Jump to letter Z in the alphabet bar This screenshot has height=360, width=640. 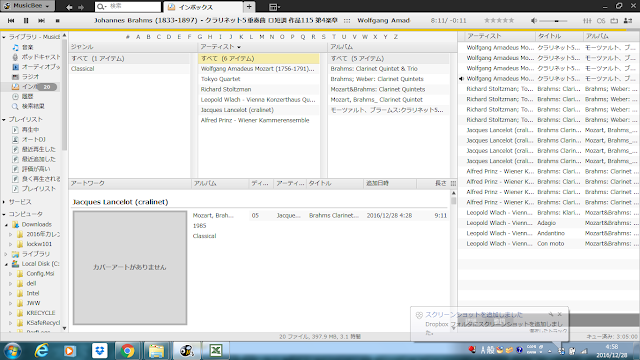[x=396, y=37]
